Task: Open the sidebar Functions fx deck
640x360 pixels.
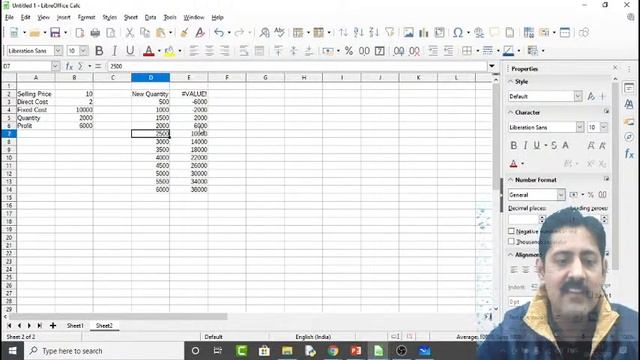Action: 629,153
